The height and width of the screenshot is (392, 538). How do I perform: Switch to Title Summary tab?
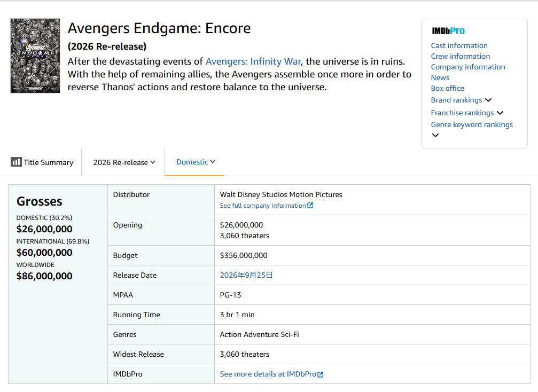(42, 162)
